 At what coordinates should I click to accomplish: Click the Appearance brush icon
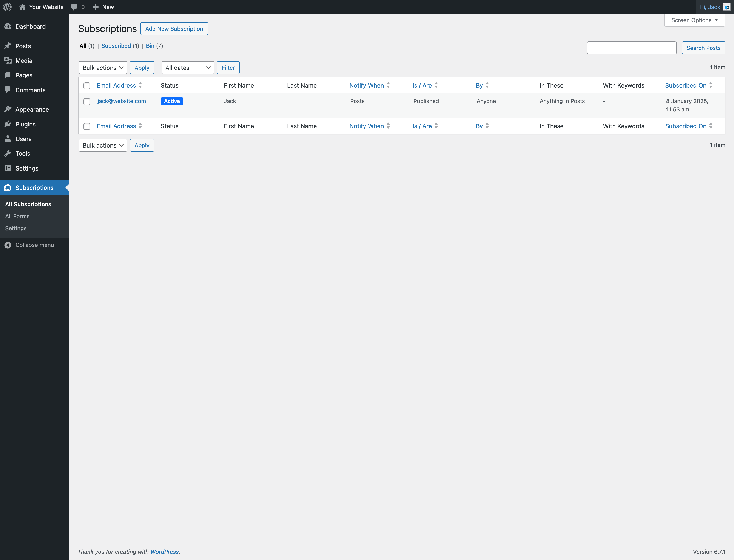tap(8, 109)
